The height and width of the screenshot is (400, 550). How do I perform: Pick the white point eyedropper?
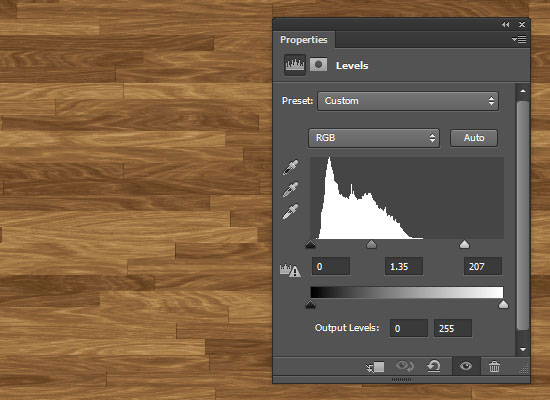(x=290, y=212)
